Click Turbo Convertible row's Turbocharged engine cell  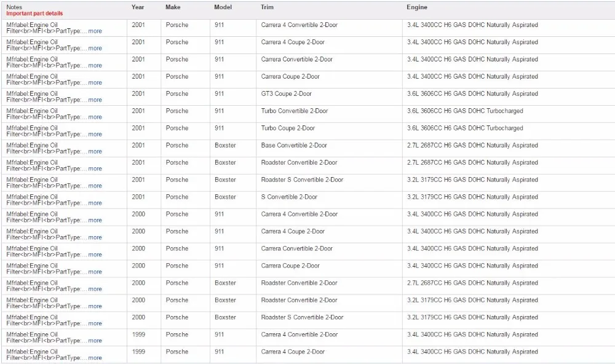(x=465, y=111)
